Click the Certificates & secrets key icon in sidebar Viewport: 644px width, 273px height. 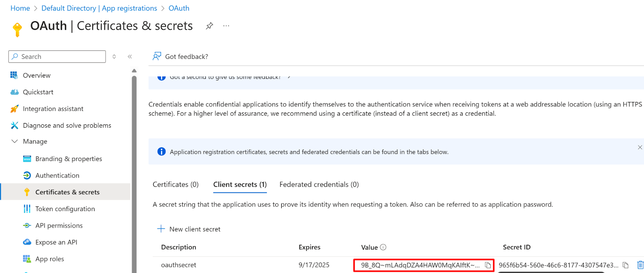pos(27,192)
